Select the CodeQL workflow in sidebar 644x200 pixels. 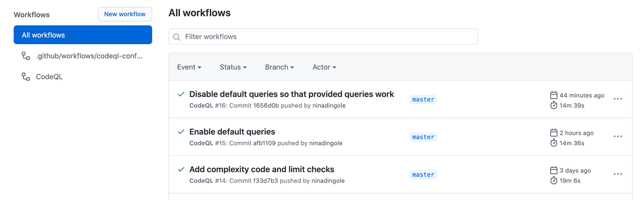pos(49,77)
